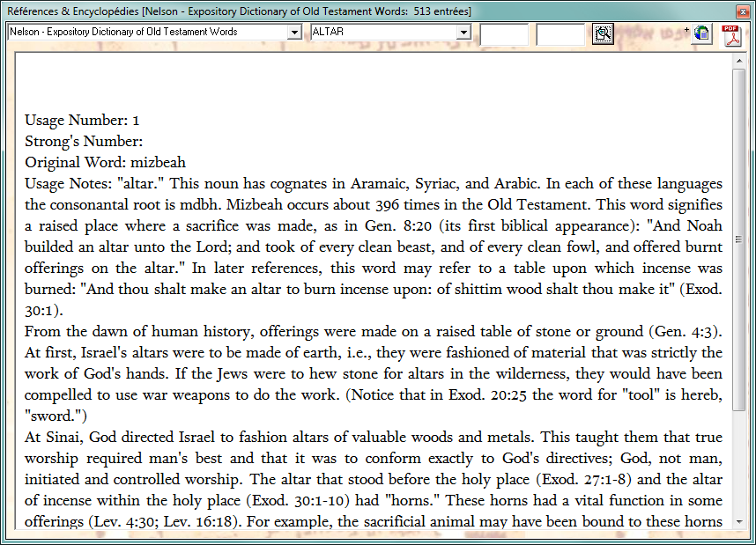Click the scrollbar down arrow
This screenshot has width=756, height=545.
[x=738, y=522]
